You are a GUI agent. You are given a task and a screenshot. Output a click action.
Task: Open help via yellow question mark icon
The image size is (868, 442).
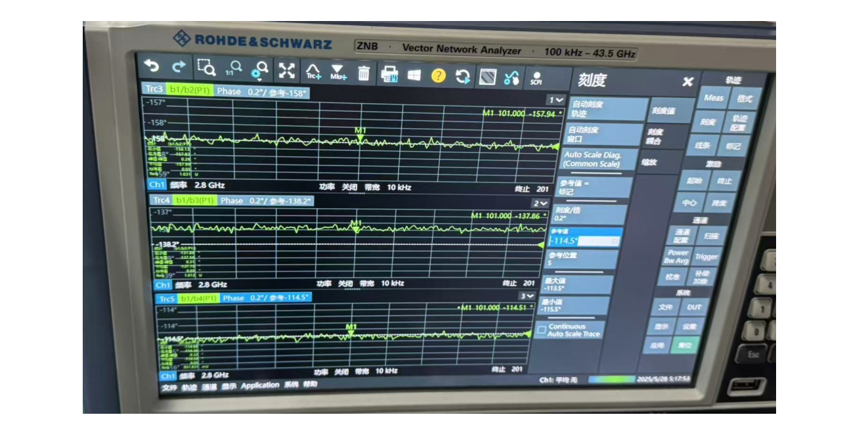[x=438, y=76]
